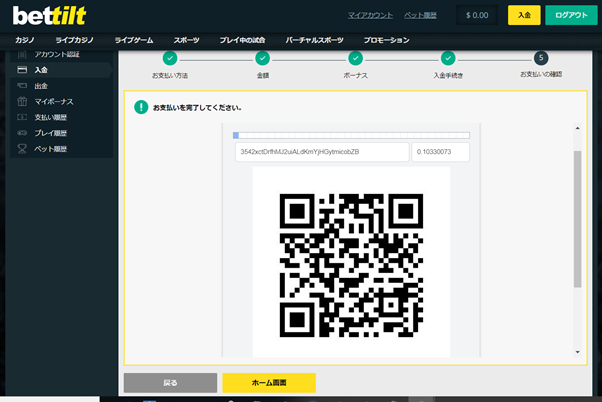
Task: Click the 入金手続き step checkmark
Action: [448, 58]
